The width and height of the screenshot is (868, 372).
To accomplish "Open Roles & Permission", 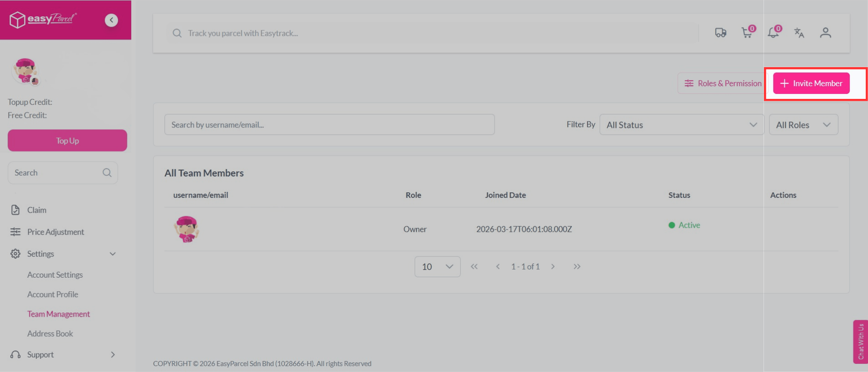I will pyautogui.click(x=723, y=83).
